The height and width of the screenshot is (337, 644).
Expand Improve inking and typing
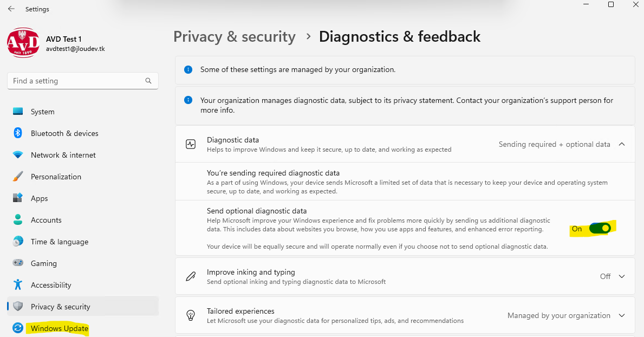pos(622,276)
